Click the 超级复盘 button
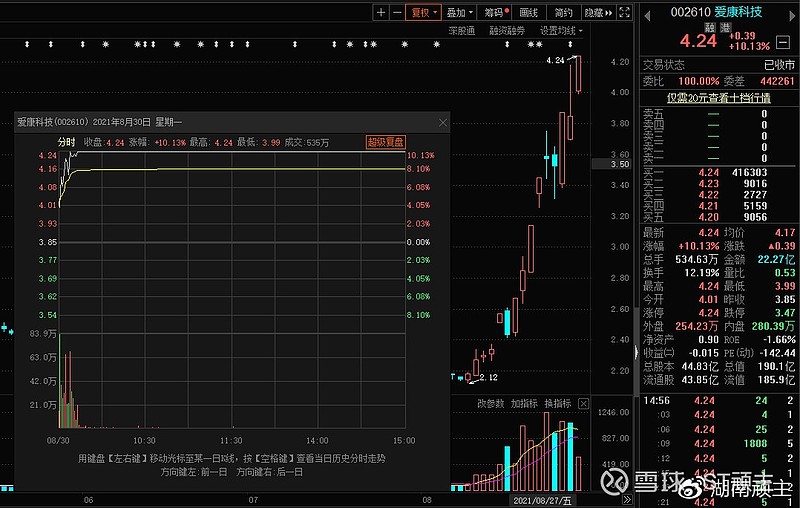The width and height of the screenshot is (800, 508). [386, 142]
